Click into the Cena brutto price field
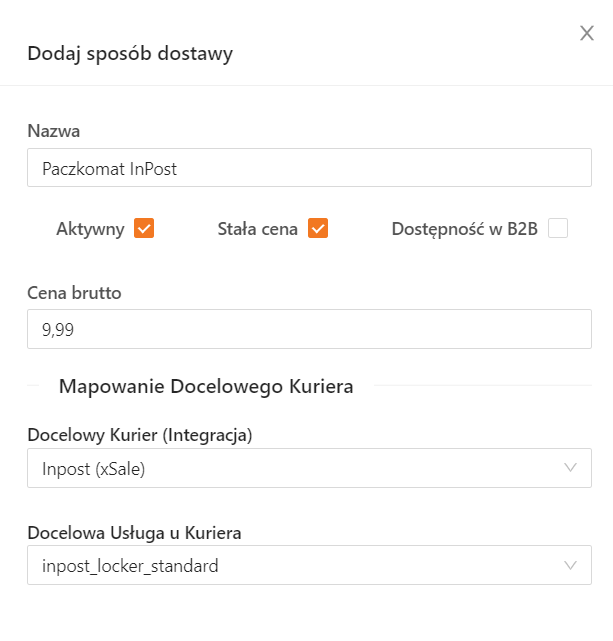The width and height of the screenshot is (613, 641). (x=309, y=329)
